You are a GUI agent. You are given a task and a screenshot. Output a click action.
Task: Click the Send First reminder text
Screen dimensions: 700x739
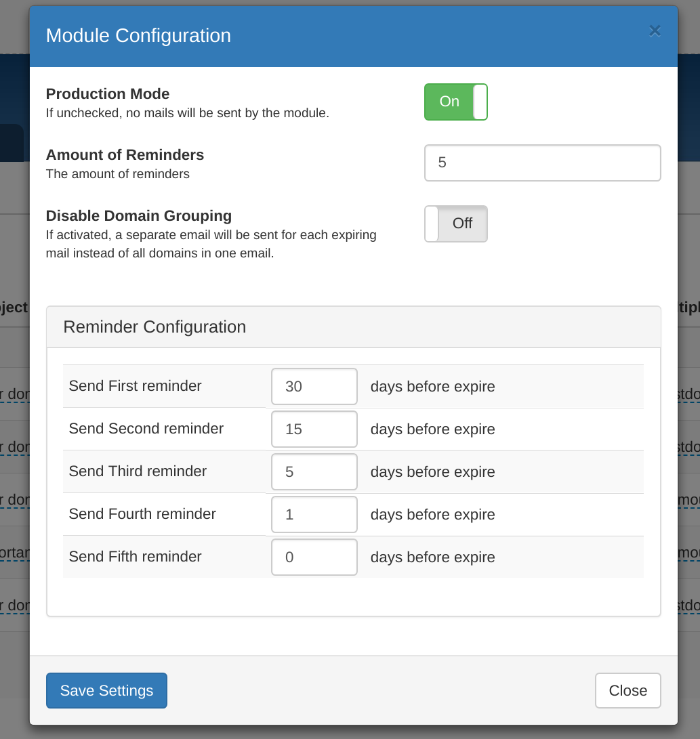[136, 386]
